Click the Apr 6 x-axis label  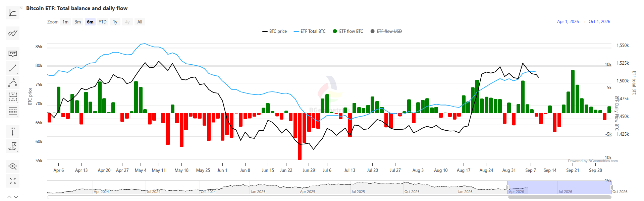[59, 170]
